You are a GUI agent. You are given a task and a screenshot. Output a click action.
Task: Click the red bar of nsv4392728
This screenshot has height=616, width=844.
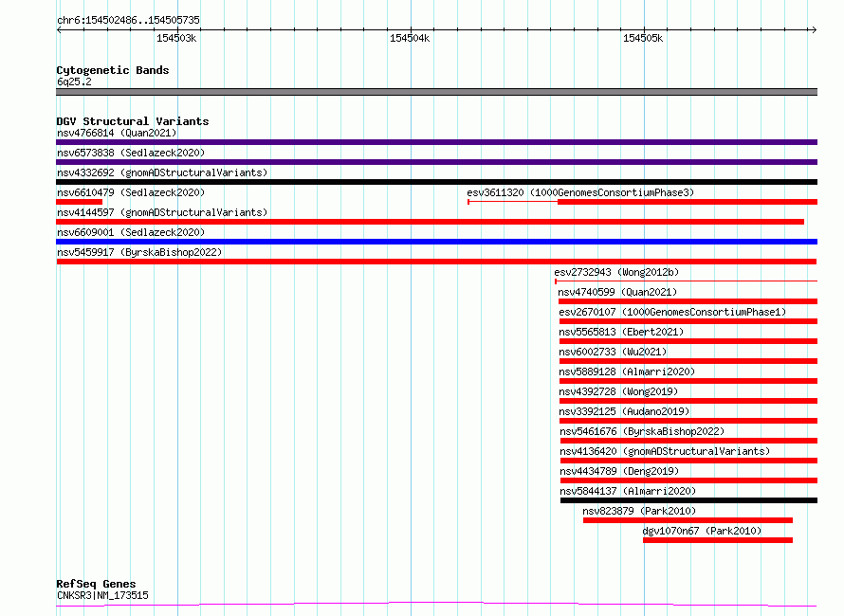688,401
